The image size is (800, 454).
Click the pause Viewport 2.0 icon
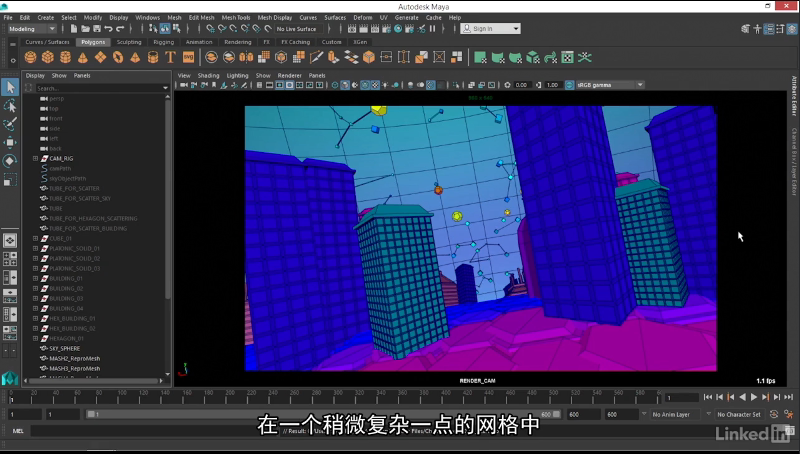click(x=433, y=29)
